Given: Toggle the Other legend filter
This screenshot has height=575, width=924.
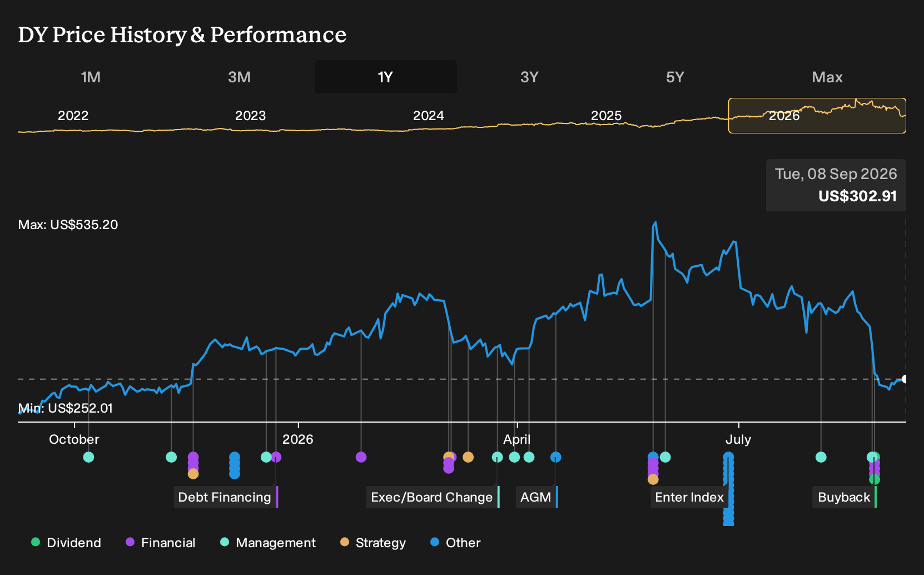Looking at the screenshot, I should [x=455, y=543].
